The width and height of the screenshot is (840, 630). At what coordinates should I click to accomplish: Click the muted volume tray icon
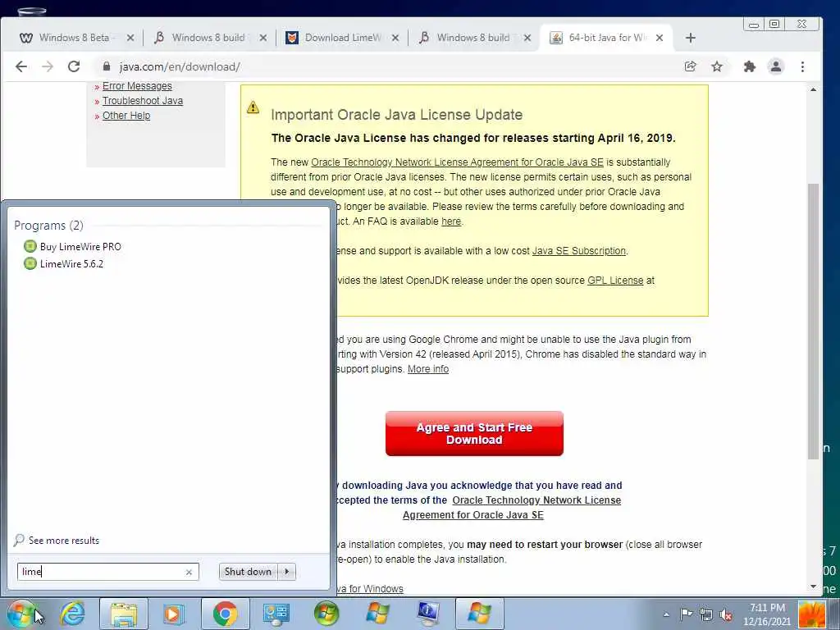[x=726, y=614]
